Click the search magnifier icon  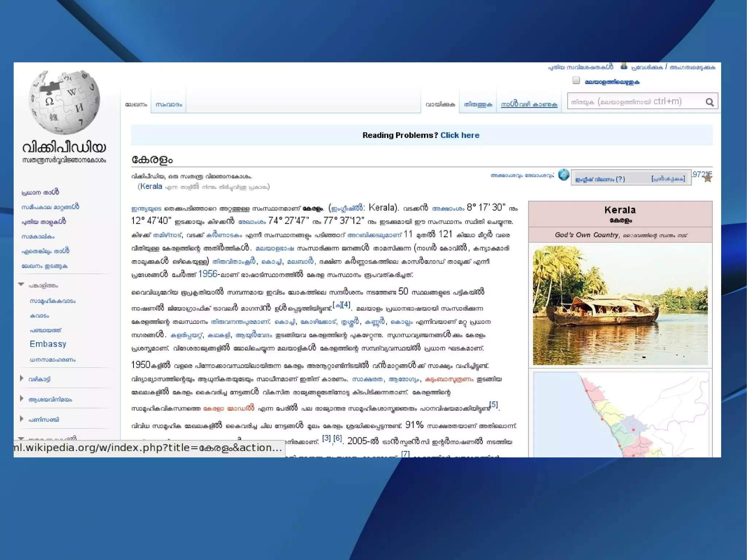click(x=709, y=102)
